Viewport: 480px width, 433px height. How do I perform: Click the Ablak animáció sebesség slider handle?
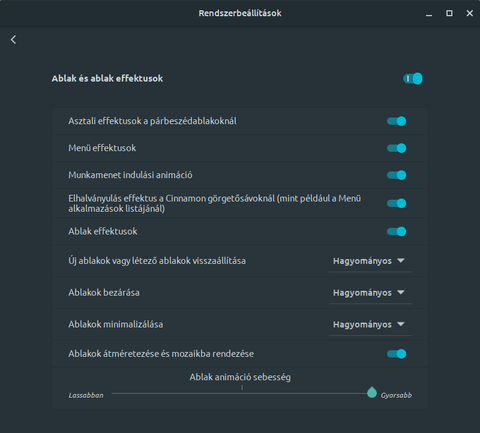pyautogui.click(x=372, y=393)
